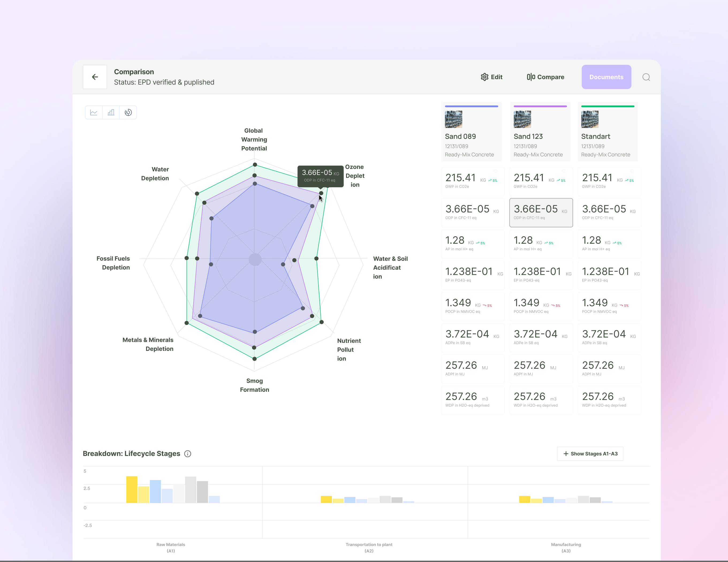Viewport: 728px width, 562px height.
Task: Select the donut chart view
Action: click(x=128, y=112)
